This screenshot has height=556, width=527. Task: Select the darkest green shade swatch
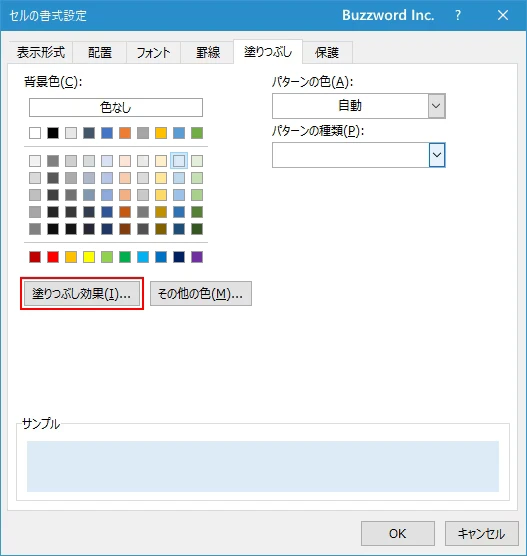tap(197, 229)
